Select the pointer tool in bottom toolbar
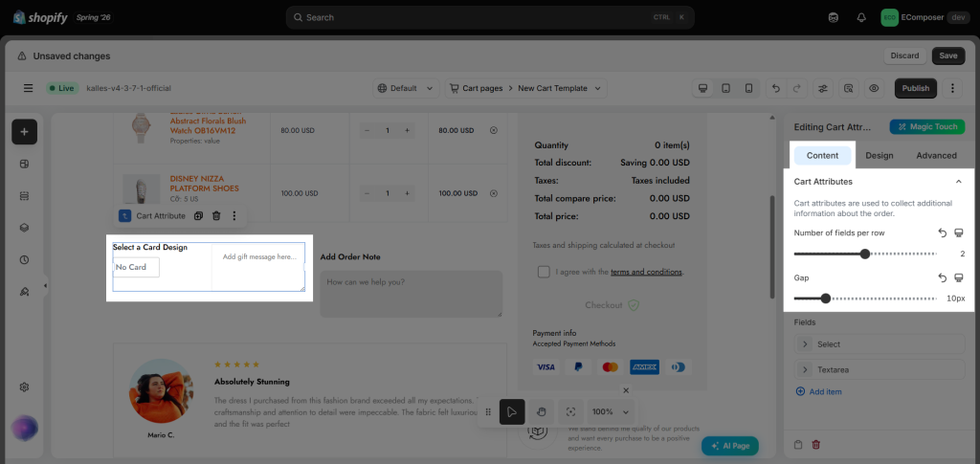 512,411
